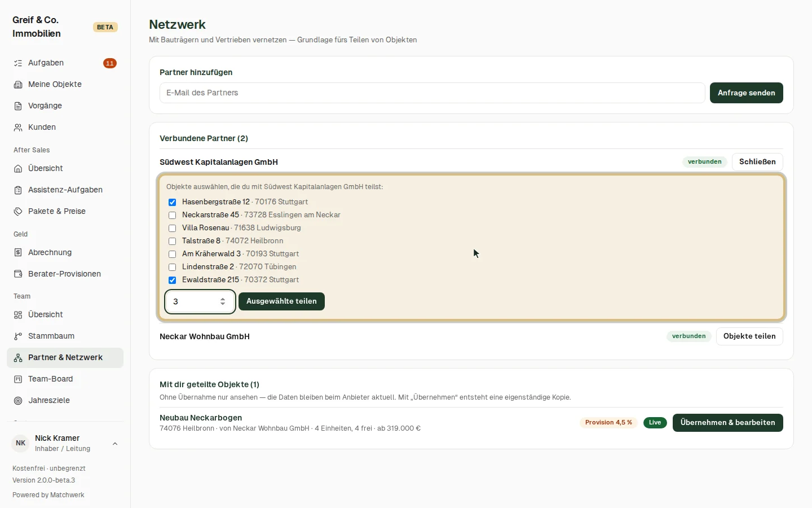Click the Live status badge
812x508 pixels.
click(x=655, y=423)
